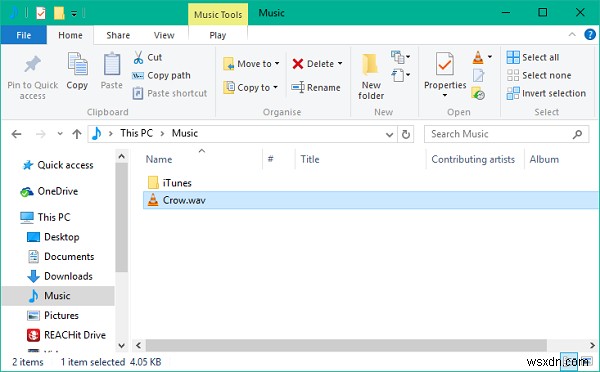
Task: Click the # column header
Action: click(x=271, y=159)
